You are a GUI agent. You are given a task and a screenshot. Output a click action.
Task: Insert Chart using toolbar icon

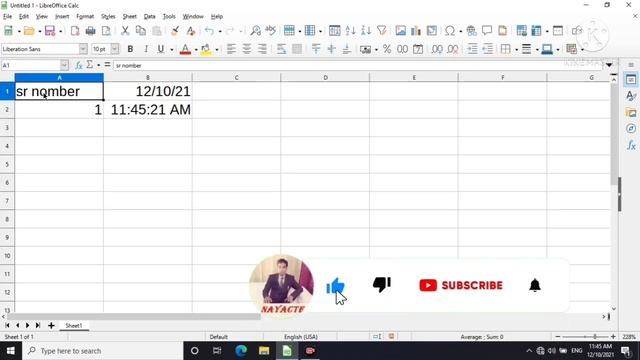[x=416, y=31]
